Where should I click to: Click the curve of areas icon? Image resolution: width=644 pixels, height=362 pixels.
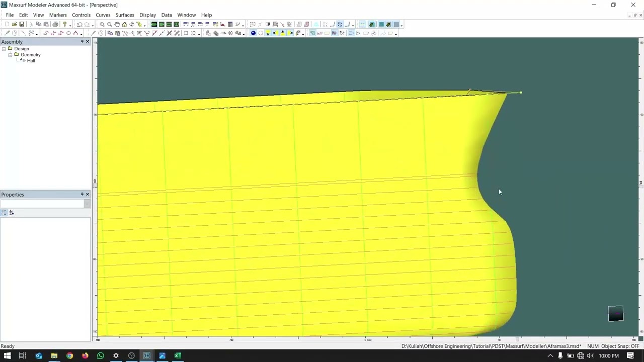(x=222, y=24)
